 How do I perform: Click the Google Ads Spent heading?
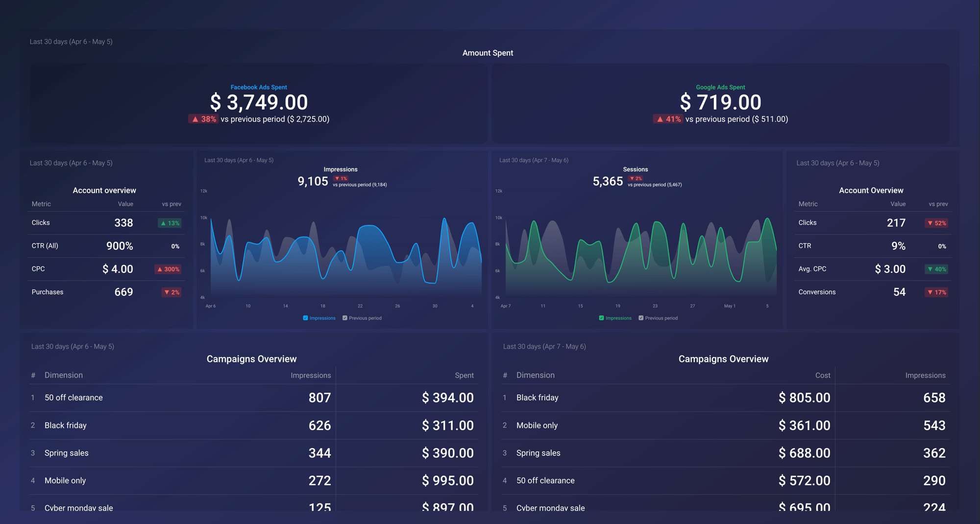point(720,87)
